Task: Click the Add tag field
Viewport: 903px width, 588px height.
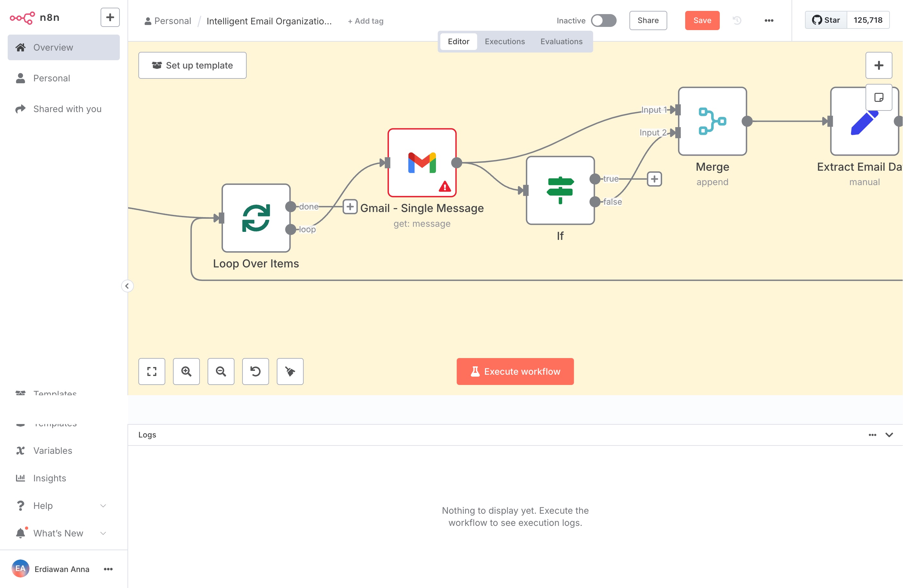Action: 365,21
